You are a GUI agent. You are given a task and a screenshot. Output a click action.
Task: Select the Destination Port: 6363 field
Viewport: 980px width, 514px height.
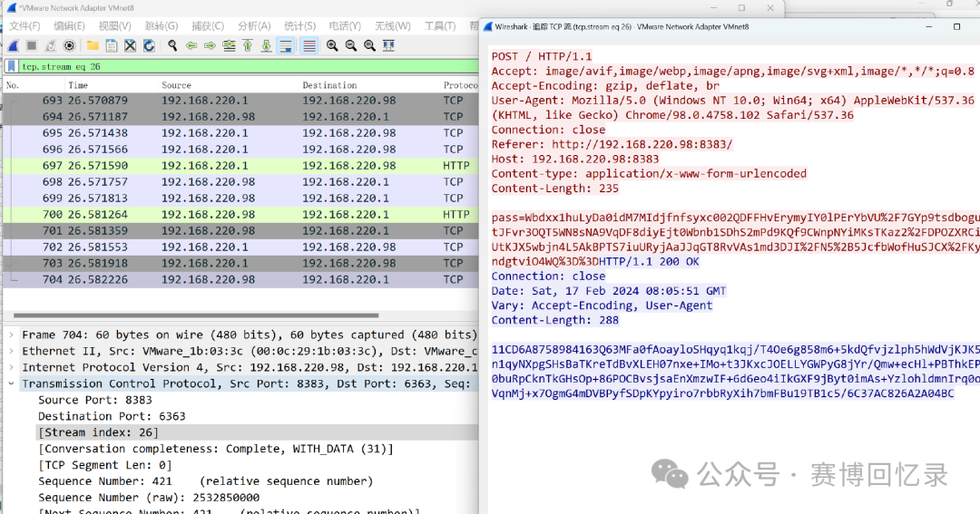click(x=112, y=416)
